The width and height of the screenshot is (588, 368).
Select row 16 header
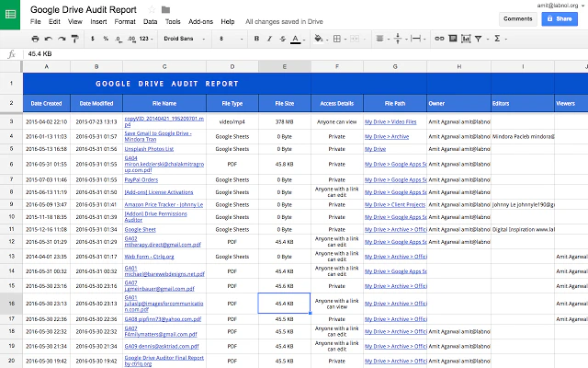coord(11,304)
